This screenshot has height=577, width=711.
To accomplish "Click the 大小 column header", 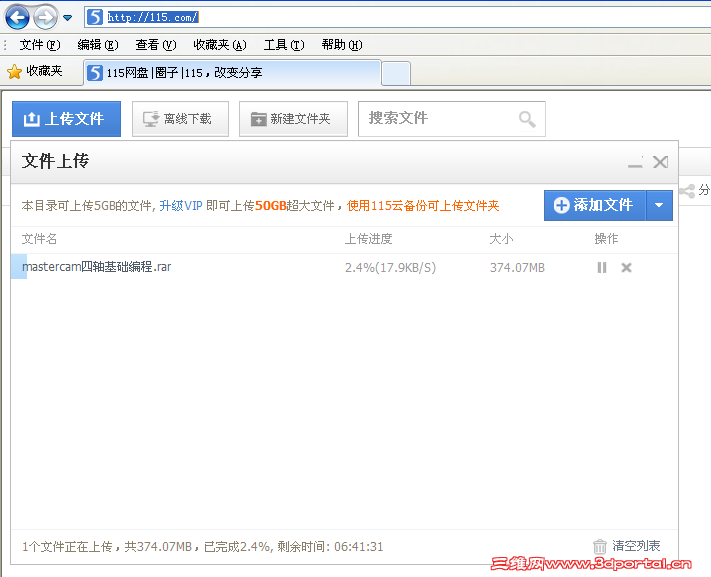I will 501,239.
